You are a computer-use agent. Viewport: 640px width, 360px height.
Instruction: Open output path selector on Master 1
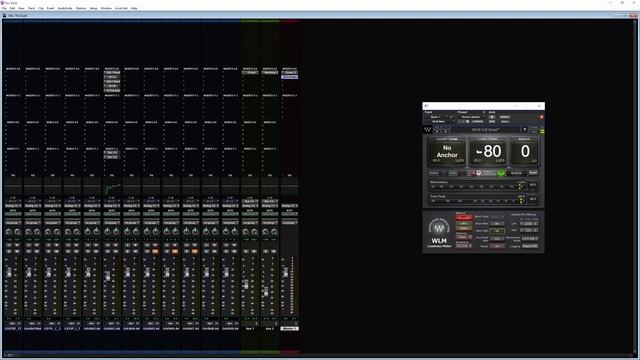(x=289, y=206)
